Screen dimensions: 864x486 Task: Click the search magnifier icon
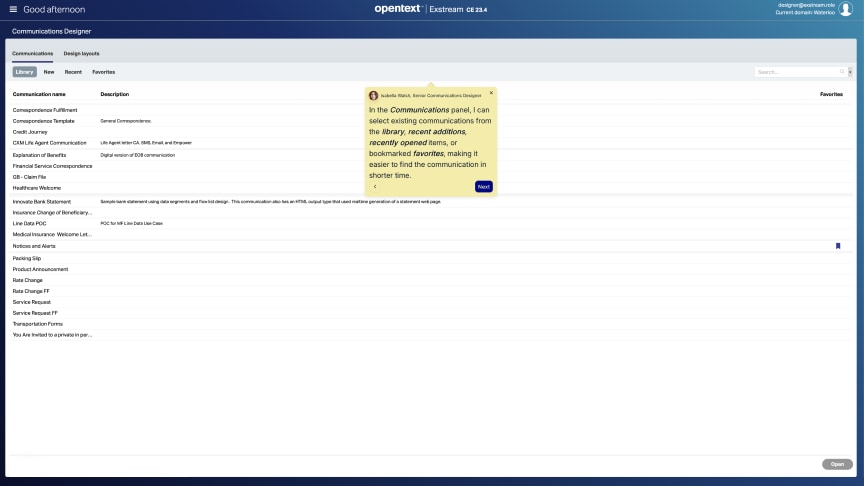[842, 72]
